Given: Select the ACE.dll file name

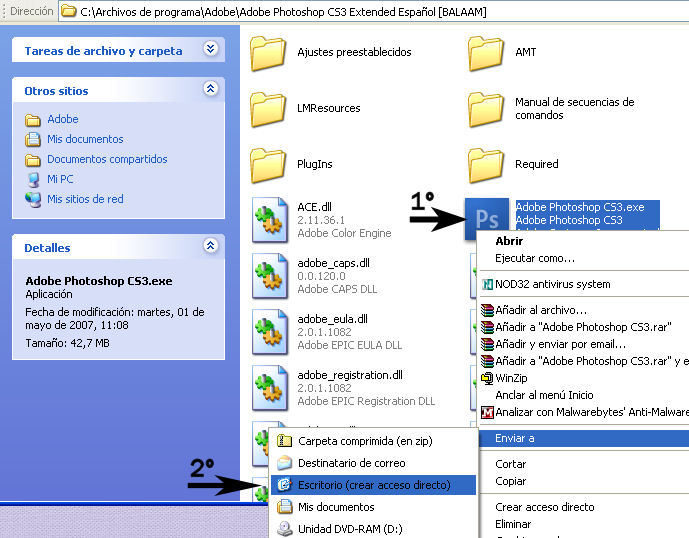Looking at the screenshot, I should 315,207.
